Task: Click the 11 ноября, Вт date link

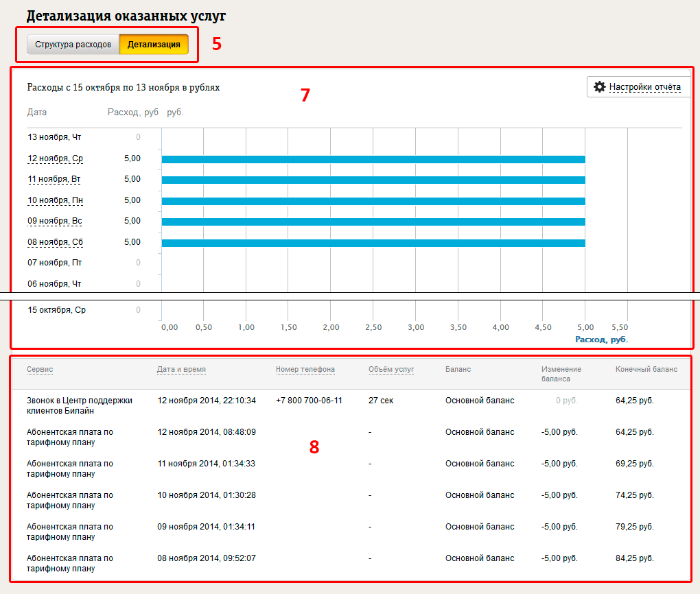Action: (55, 180)
